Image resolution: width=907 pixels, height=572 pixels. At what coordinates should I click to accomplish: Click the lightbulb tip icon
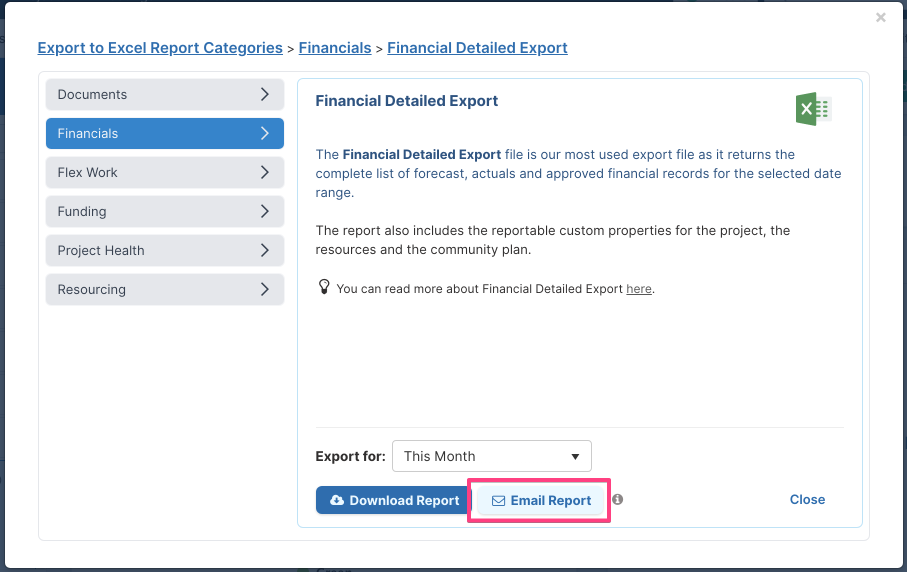[324, 287]
